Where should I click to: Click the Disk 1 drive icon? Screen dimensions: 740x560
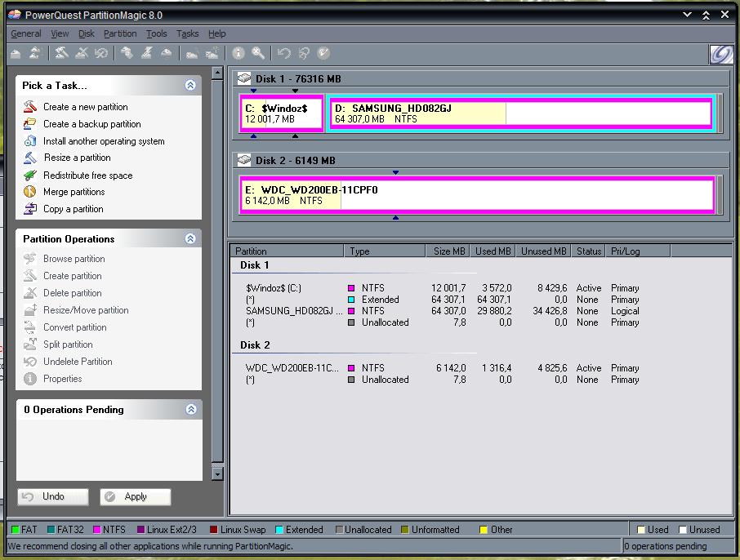tap(244, 78)
